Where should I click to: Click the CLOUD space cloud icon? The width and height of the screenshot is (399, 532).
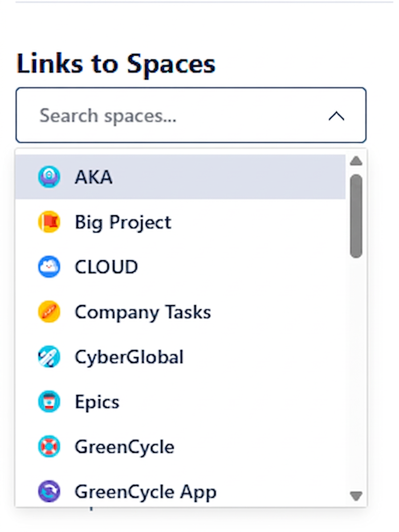click(x=49, y=267)
